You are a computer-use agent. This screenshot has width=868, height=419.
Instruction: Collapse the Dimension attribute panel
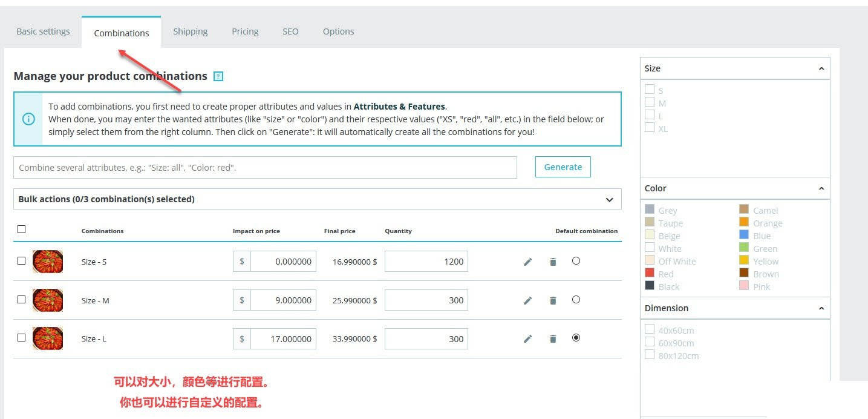click(821, 308)
